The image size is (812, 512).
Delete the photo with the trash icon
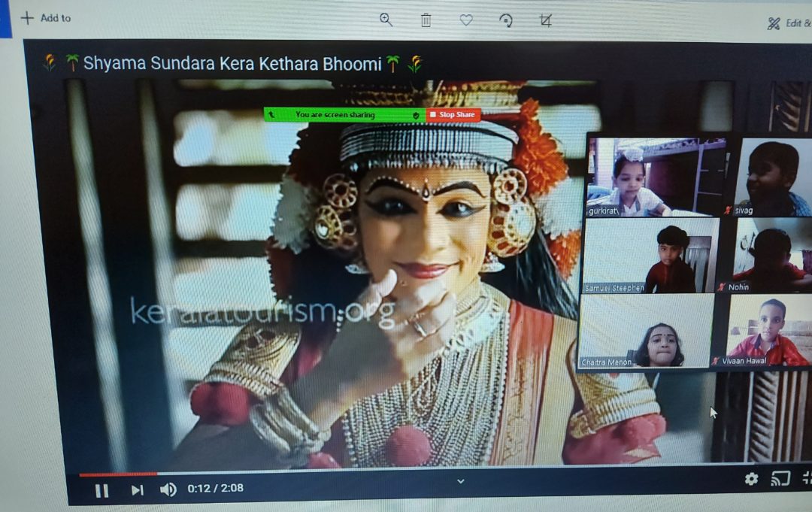[x=426, y=21]
